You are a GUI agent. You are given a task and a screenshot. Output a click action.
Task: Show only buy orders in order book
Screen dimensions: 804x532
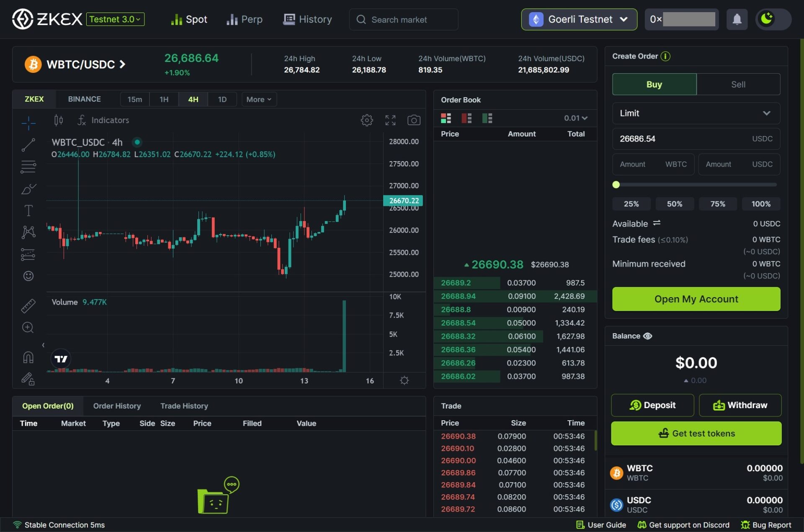point(487,118)
